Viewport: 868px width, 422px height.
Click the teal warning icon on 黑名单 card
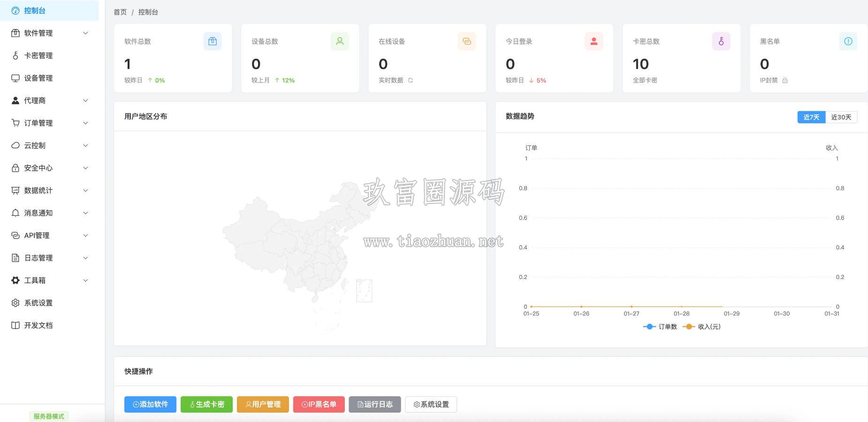tap(848, 41)
